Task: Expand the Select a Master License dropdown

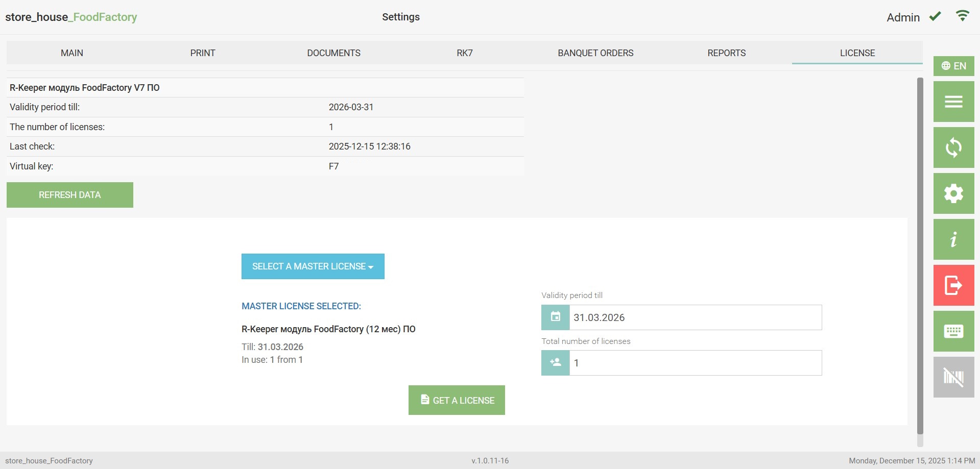Action: 313,266
